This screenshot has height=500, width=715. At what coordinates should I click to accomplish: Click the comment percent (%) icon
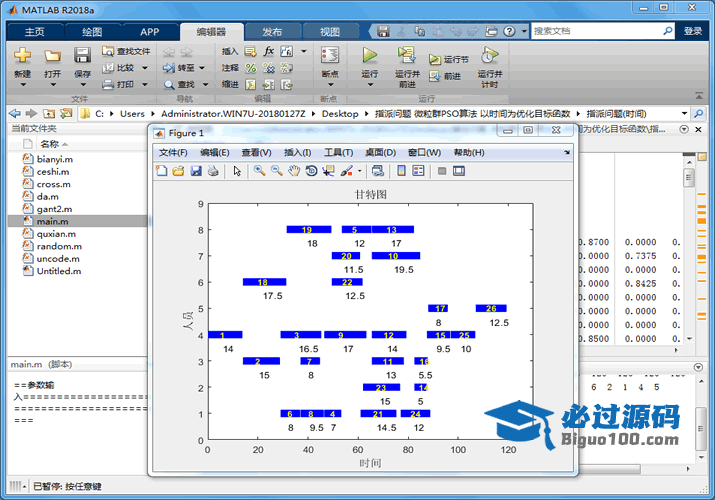[251, 68]
